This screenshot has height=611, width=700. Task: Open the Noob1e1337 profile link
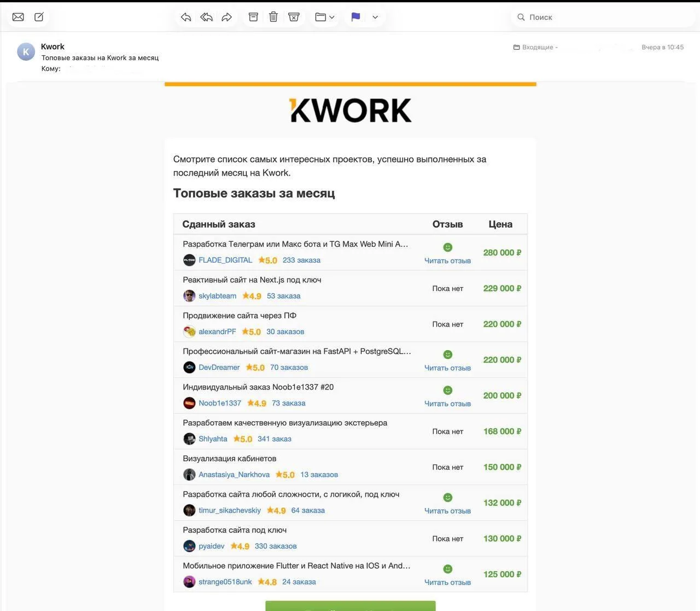[x=220, y=403]
